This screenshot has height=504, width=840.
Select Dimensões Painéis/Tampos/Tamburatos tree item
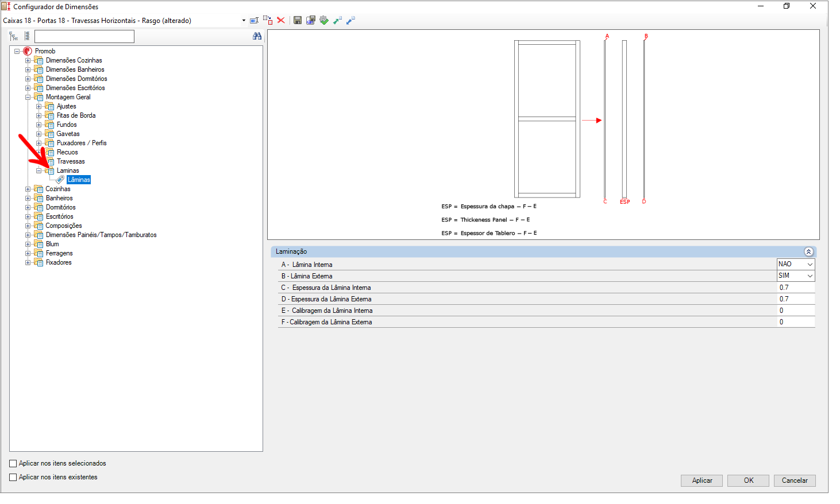[x=101, y=235]
